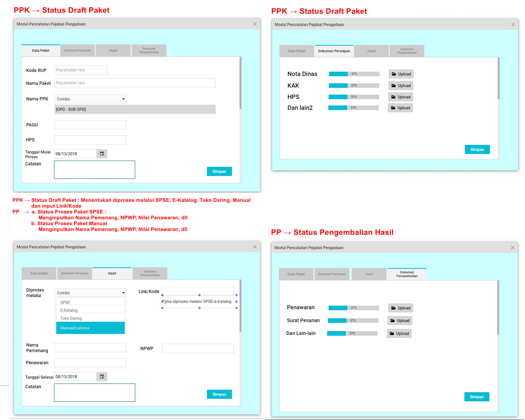Click folder Upload icon for Nota Dinas

coord(394,74)
